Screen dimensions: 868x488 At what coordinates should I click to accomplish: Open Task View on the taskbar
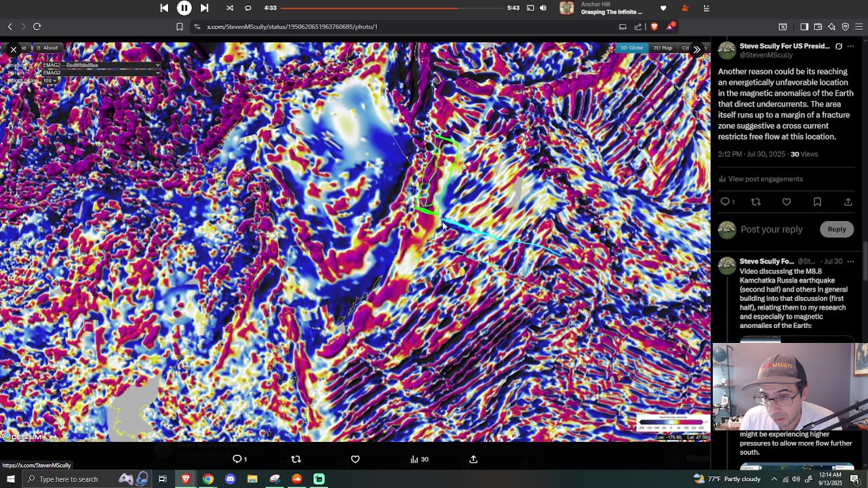[x=163, y=479]
